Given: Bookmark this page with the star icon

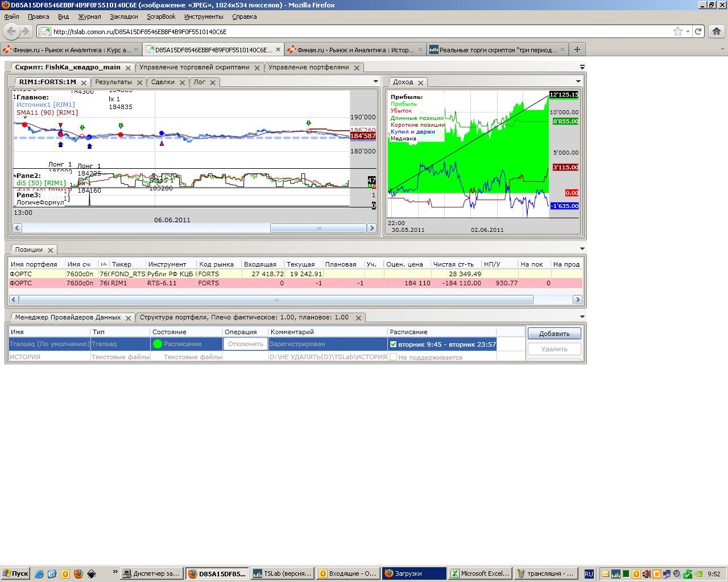Looking at the screenshot, I should tap(677, 32).
